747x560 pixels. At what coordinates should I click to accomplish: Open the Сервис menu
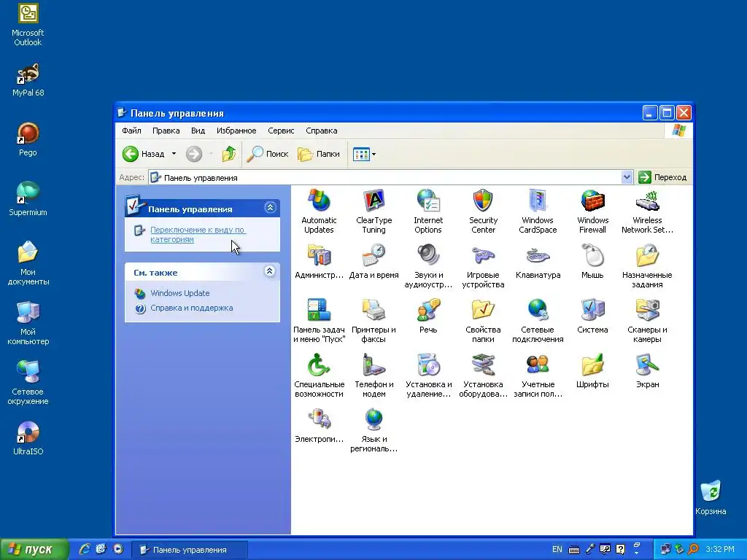tap(281, 131)
